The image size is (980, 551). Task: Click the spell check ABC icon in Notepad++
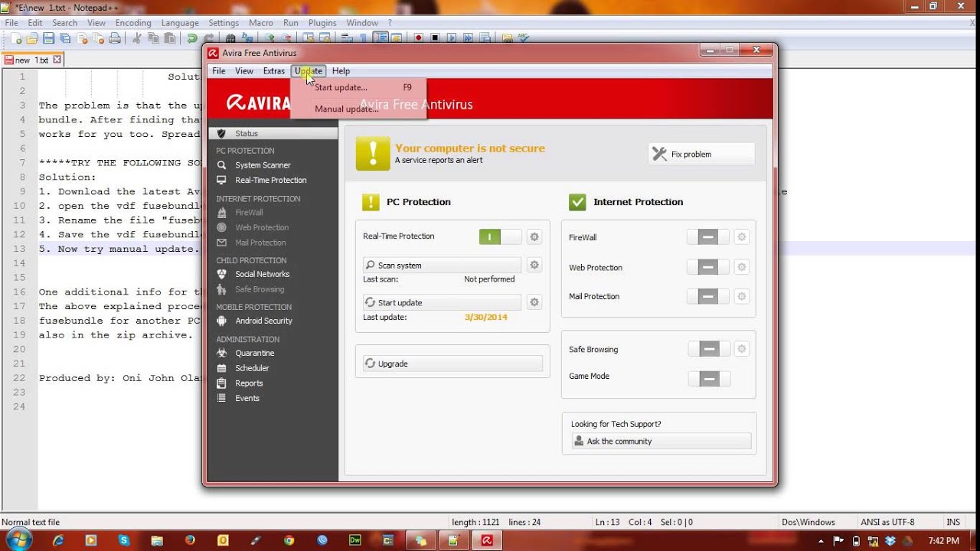pos(524,37)
